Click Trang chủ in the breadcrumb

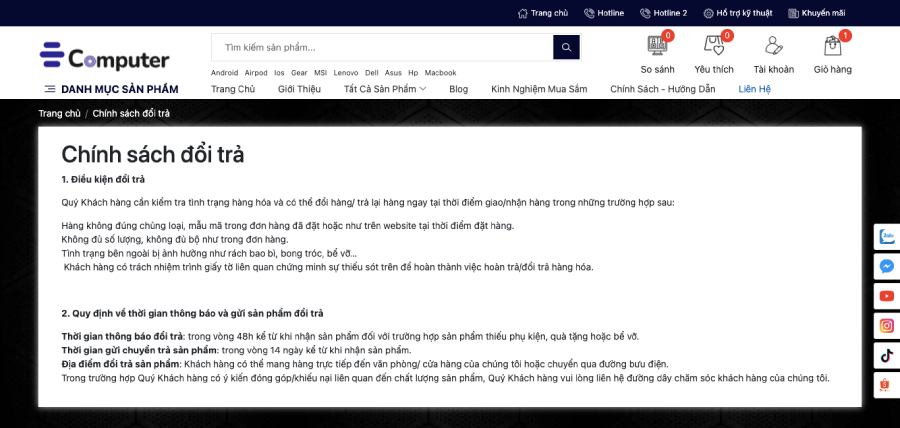click(x=60, y=113)
